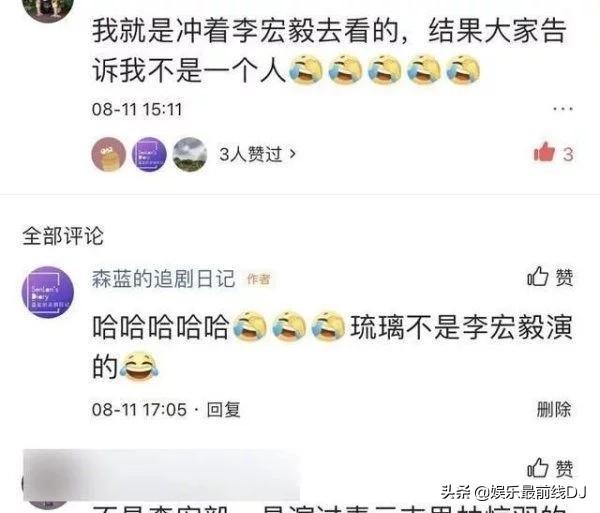Viewport: 600px width, 513px height.
Task: Click 删除 to delete the comment
Action: [x=554, y=409]
